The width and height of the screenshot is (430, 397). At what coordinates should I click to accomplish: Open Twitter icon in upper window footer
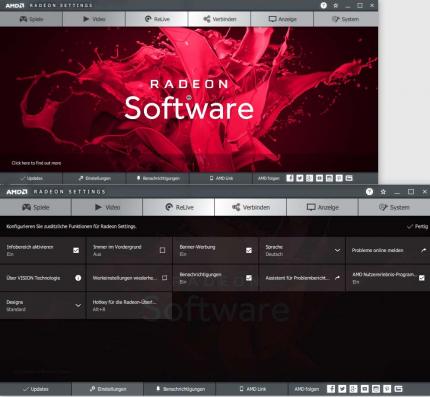point(300,178)
